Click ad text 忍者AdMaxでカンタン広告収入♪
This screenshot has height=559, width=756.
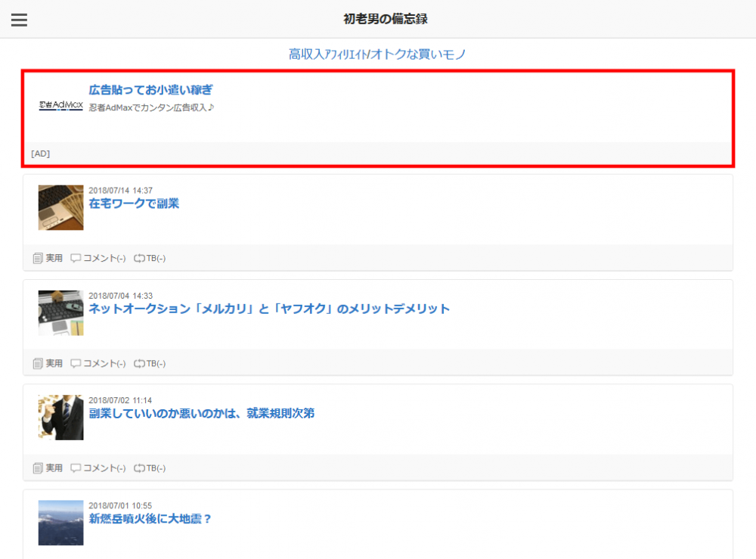(x=151, y=107)
